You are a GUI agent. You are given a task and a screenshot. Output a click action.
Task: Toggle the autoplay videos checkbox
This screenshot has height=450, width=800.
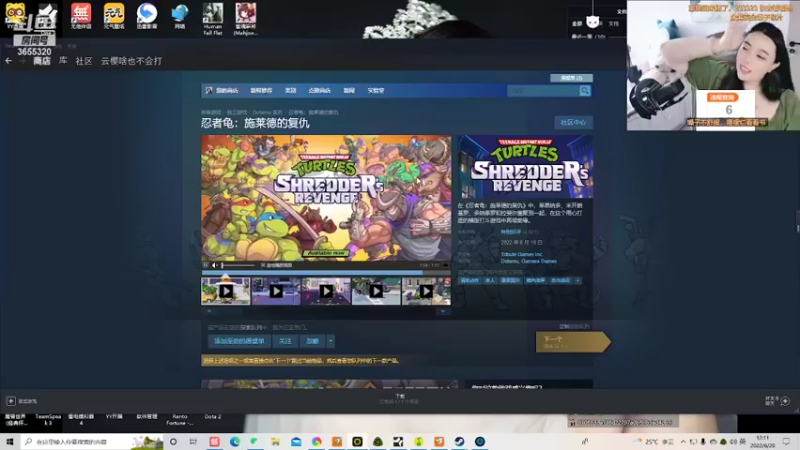click(x=263, y=265)
